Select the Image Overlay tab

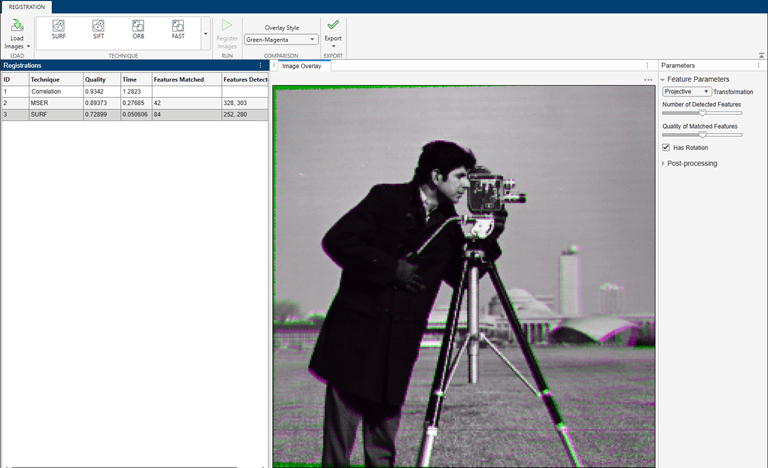(x=302, y=66)
